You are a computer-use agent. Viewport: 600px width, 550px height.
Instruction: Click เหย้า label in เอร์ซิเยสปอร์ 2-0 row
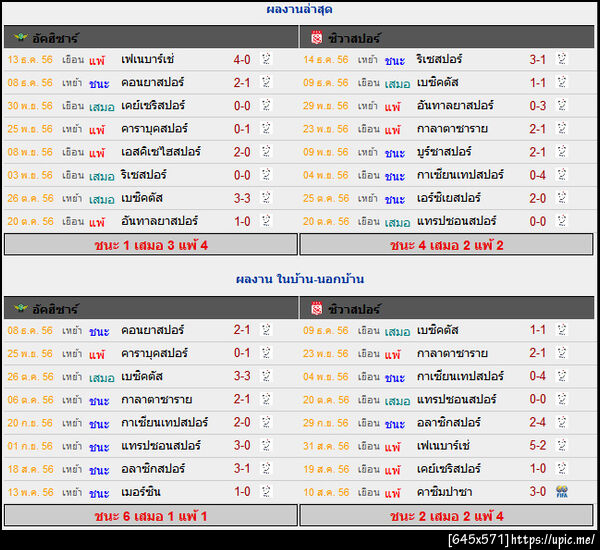pyautogui.click(x=367, y=198)
